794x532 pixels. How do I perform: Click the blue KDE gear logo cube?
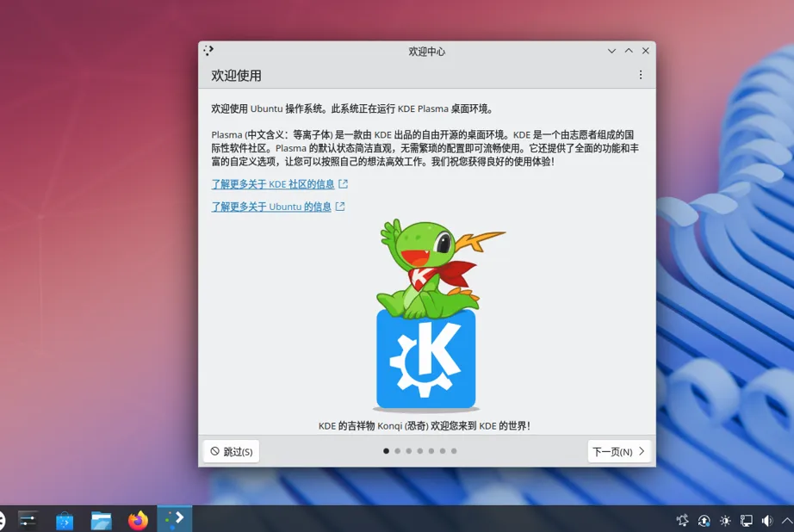point(426,359)
